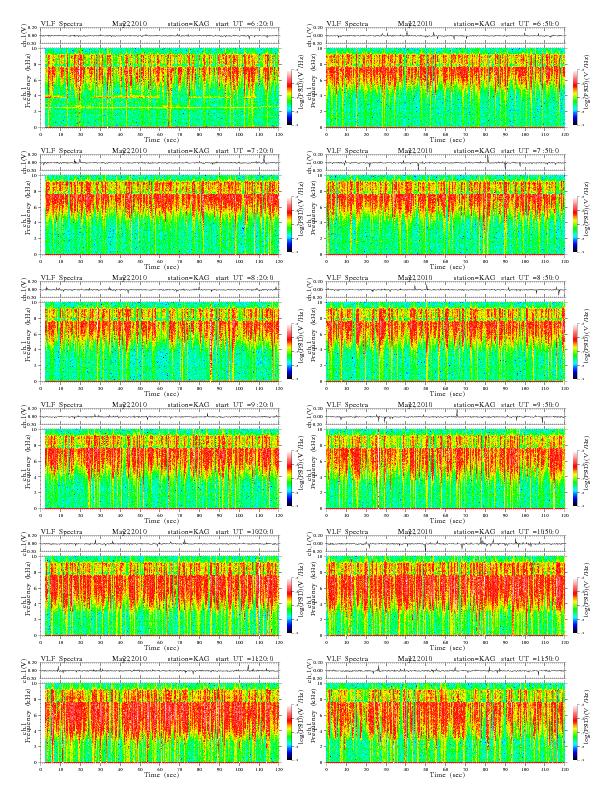Click the PSD color bar of the 7:20:0 panel
This screenshot has width=612, height=792.
point(289,224)
